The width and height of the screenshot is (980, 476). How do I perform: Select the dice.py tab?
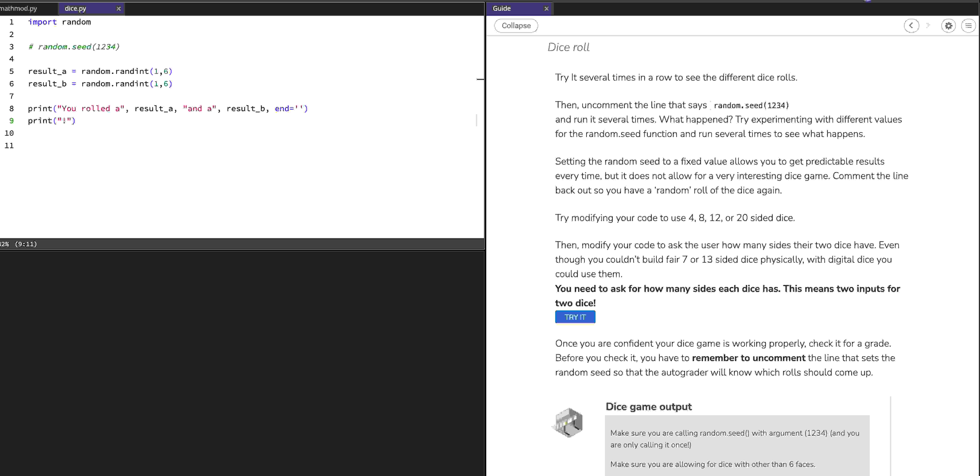pos(75,8)
